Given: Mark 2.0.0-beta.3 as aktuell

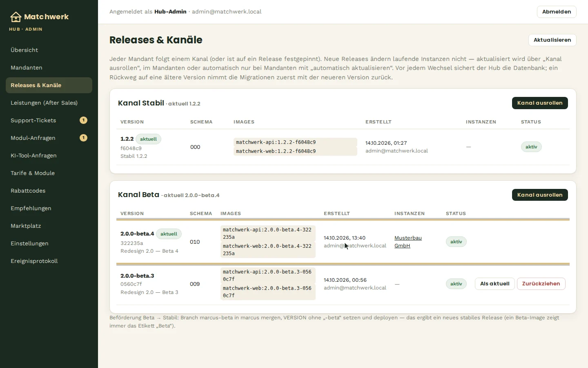Looking at the screenshot, I should pyautogui.click(x=494, y=284).
